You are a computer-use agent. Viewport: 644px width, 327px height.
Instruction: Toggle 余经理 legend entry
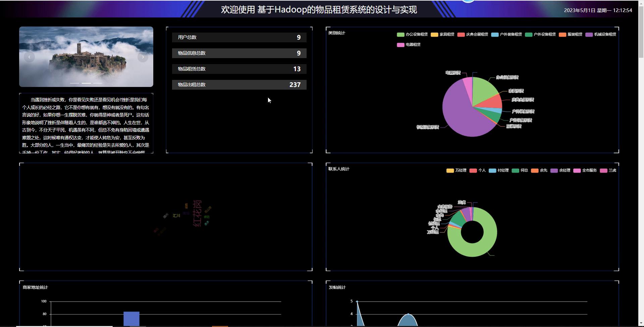560,171
